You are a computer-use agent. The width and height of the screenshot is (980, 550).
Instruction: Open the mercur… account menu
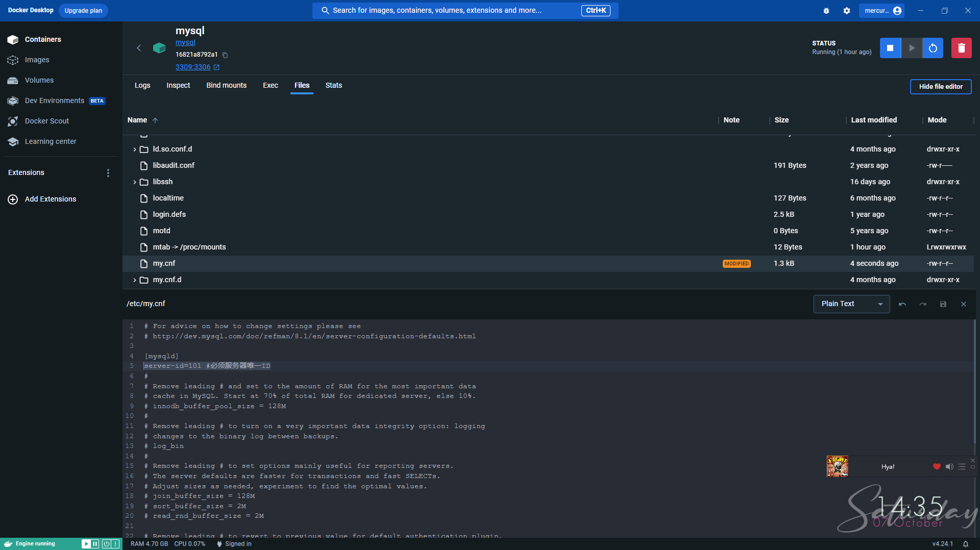click(882, 11)
